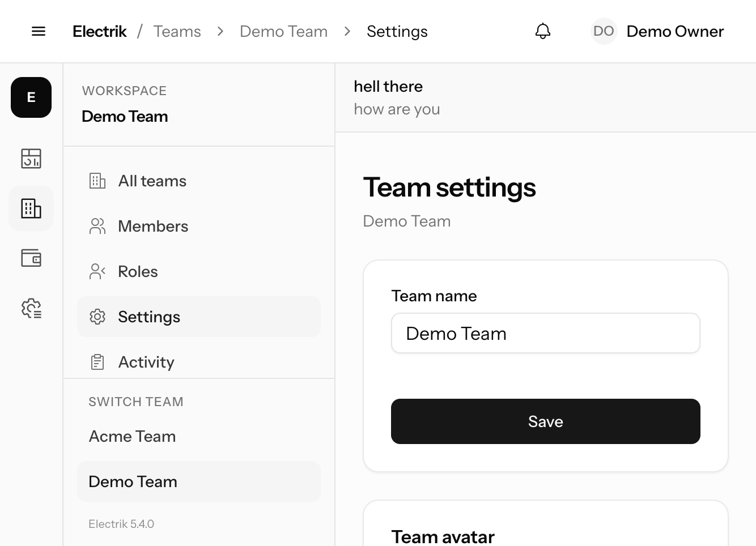The height and width of the screenshot is (546, 756).
Task: Click the black E workspace logo
Action: [31, 97]
